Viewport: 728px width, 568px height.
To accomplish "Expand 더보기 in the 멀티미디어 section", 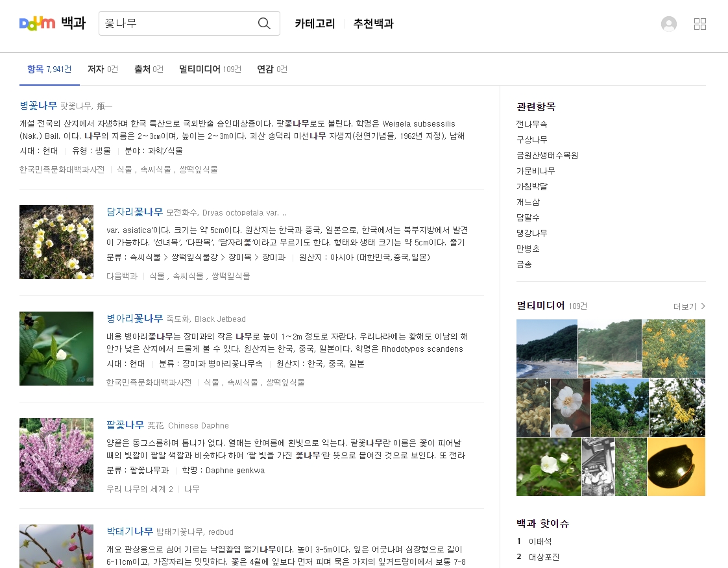I will [x=686, y=306].
